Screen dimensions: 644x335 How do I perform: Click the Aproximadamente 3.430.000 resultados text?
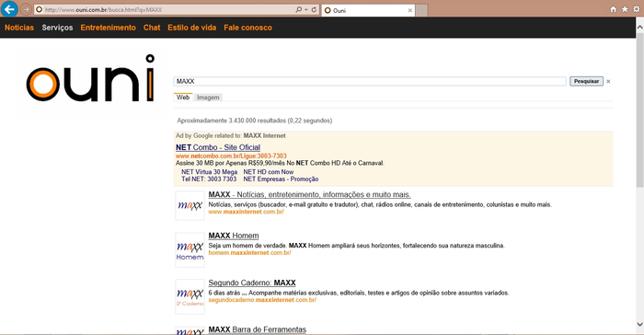(x=254, y=121)
